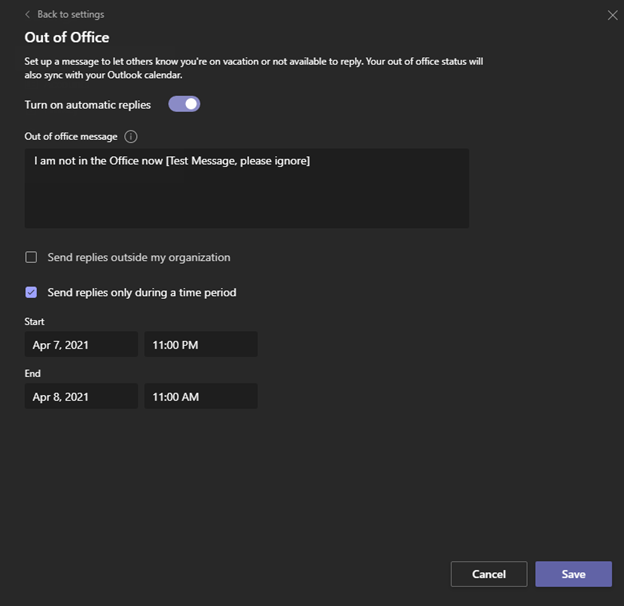This screenshot has width=624, height=606.
Task: Save the out of office settings
Action: coord(573,574)
